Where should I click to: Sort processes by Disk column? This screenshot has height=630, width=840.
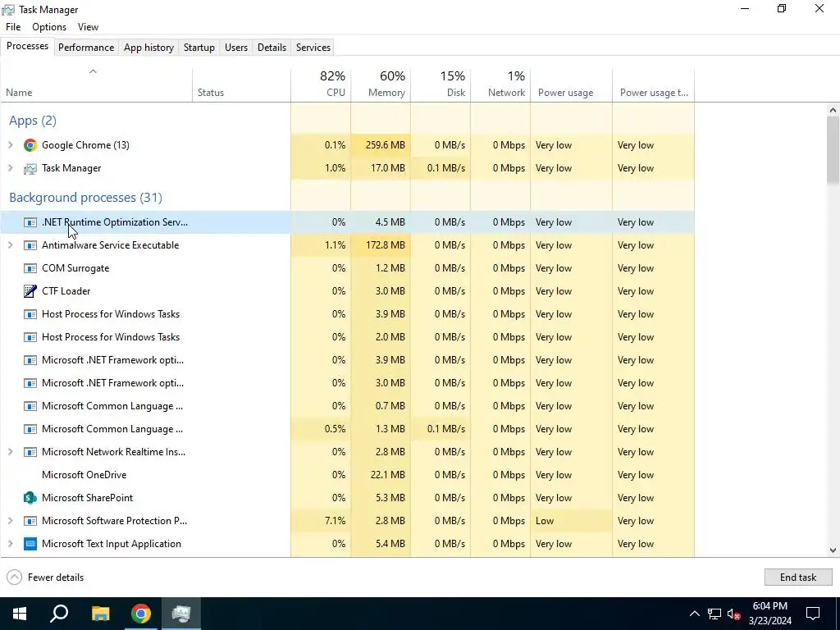point(441,85)
